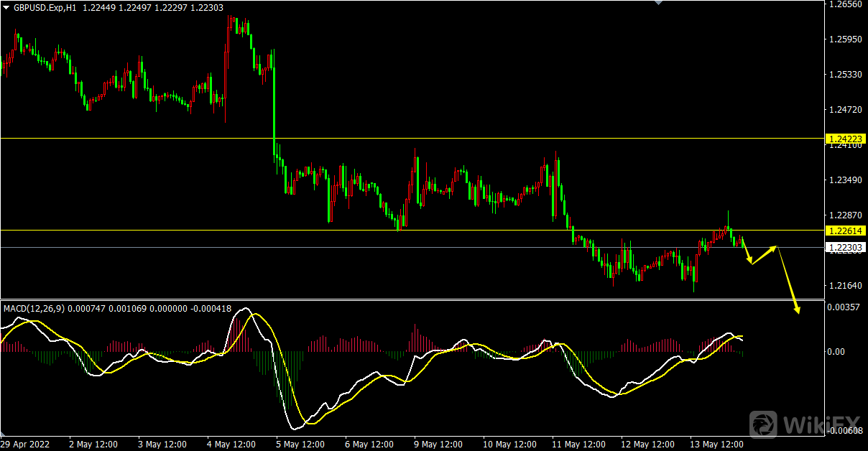The height and width of the screenshot is (451, 868).
Task: Select the yellow 1.24223 price label
Action: pos(845,138)
